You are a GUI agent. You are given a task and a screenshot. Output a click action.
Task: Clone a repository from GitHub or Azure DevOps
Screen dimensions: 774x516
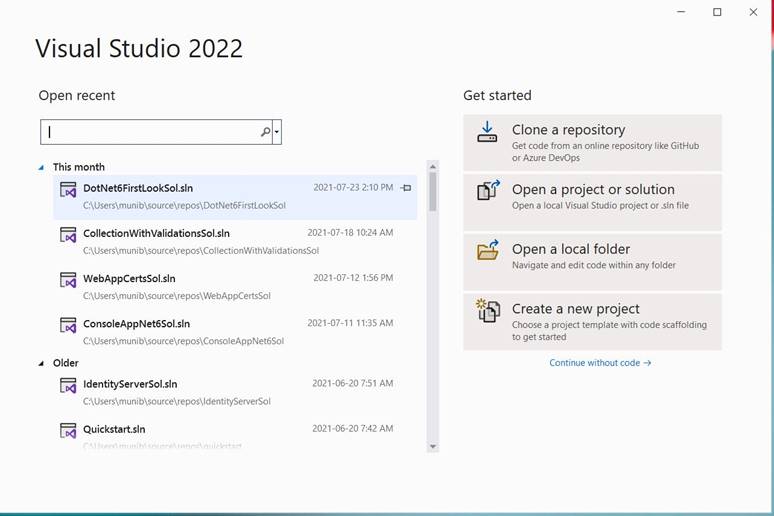592,143
